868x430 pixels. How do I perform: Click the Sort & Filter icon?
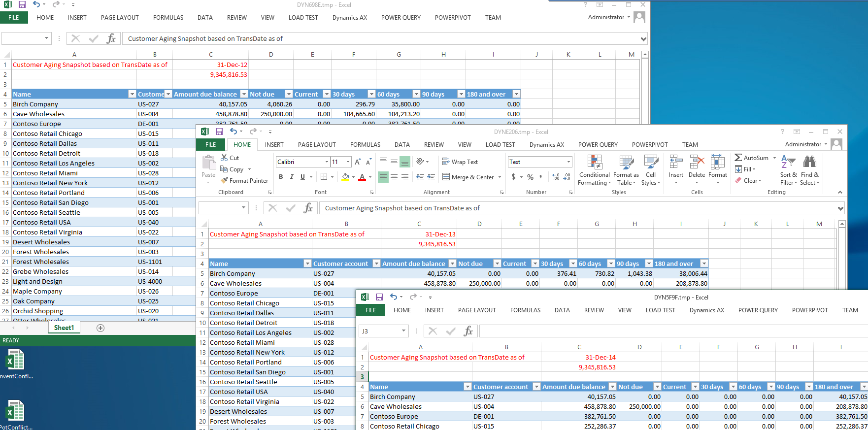click(788, 162)
